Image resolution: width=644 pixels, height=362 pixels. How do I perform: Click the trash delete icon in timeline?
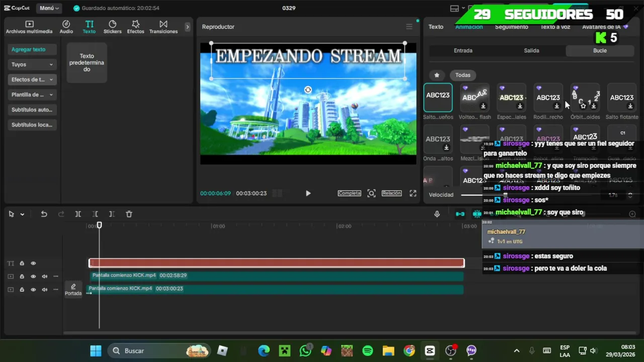click(x=129, y=214)
